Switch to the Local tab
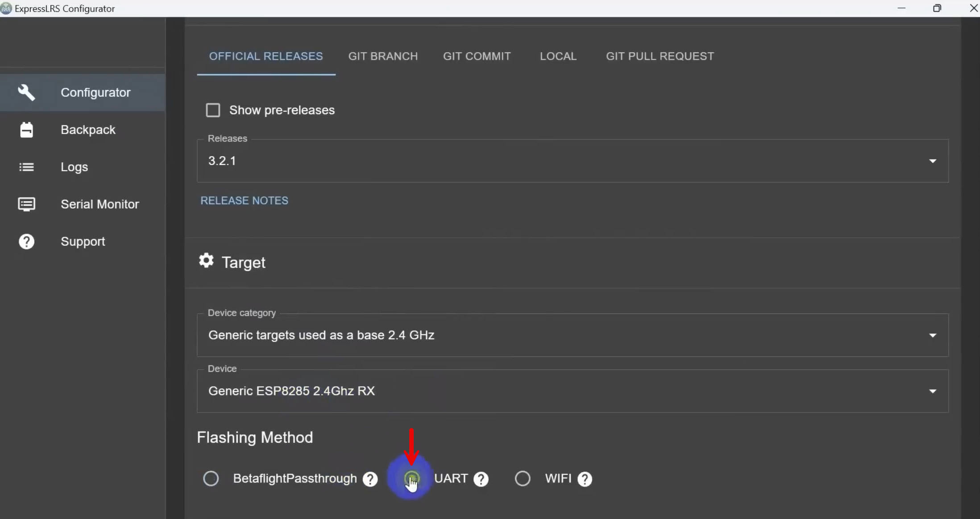The image size is (980, 519). pos(558,56)
